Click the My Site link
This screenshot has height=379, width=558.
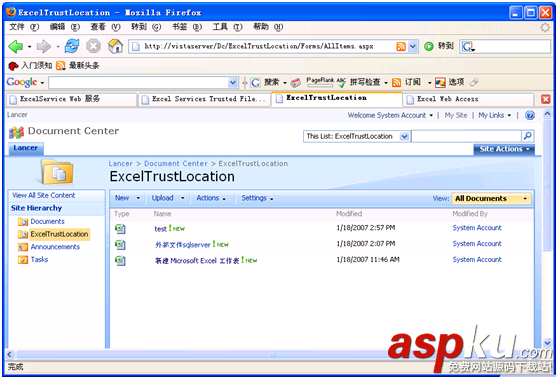coord(456,115)
